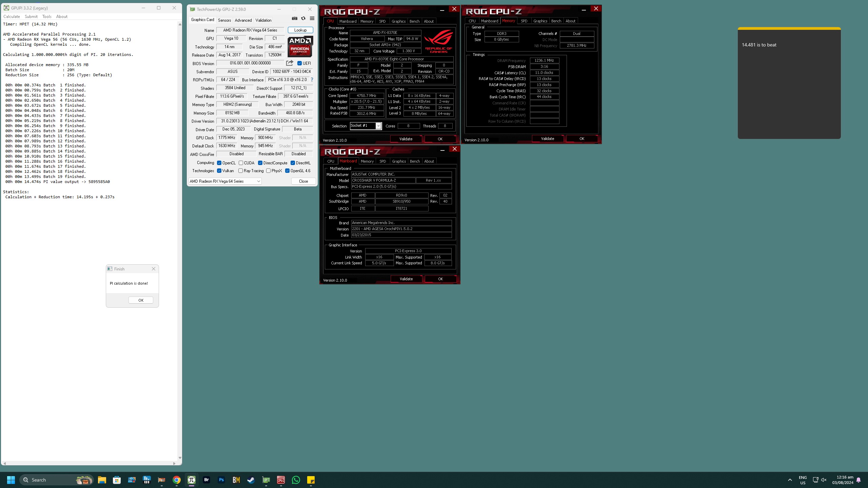
Task: Click Validate in the Mainboard CPU-Z window
Action: coord(406,279)
